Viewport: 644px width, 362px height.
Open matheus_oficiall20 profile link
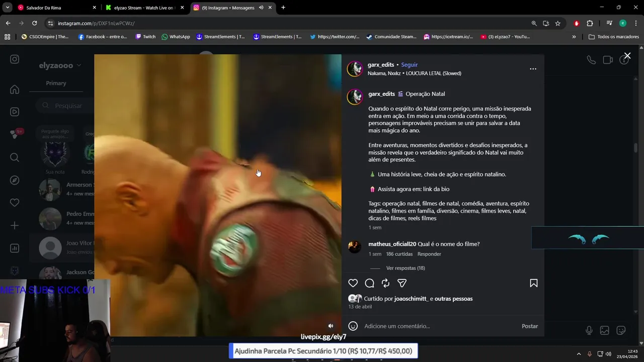coord(392,244)
